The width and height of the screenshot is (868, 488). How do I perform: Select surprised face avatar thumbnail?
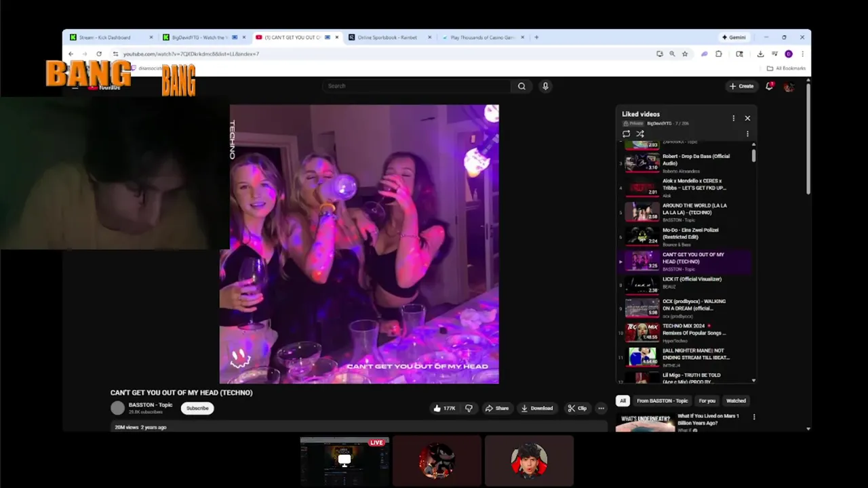529,461
